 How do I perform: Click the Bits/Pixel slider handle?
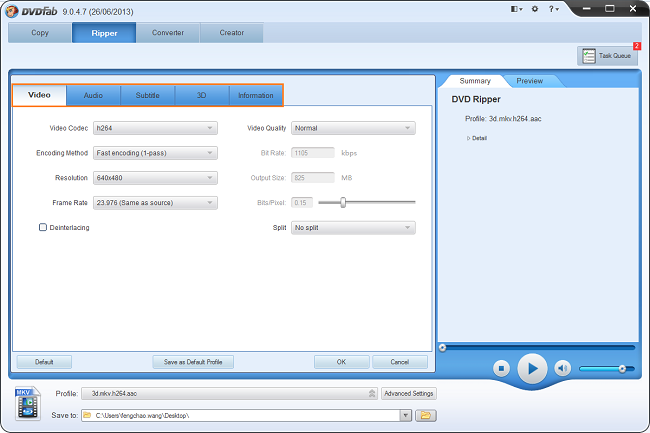click(343, 202)
